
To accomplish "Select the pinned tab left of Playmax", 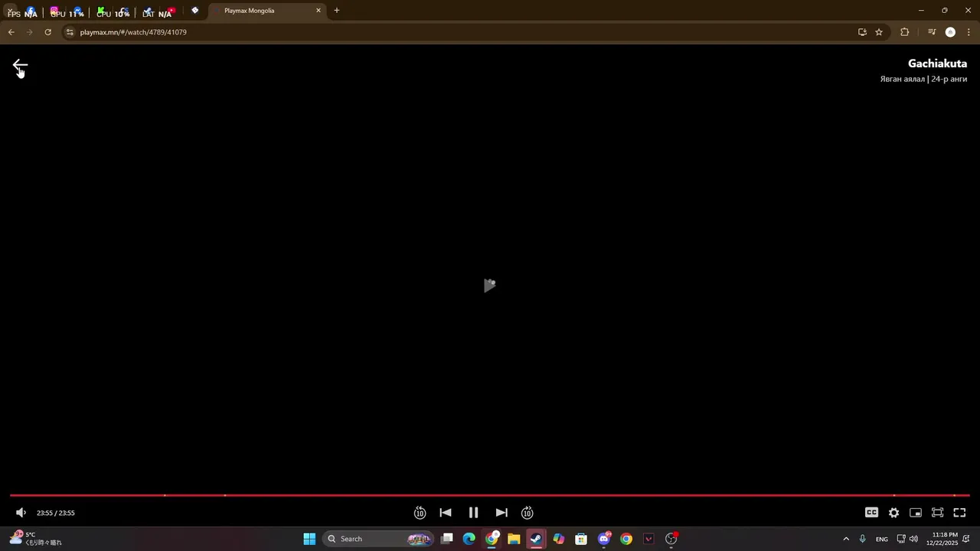I will 195,11.
